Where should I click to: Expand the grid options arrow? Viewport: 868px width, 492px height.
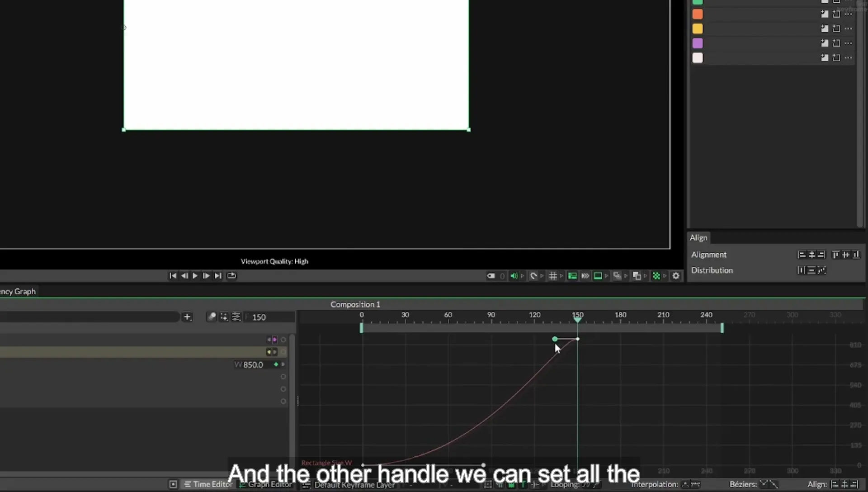click(561, 276)
